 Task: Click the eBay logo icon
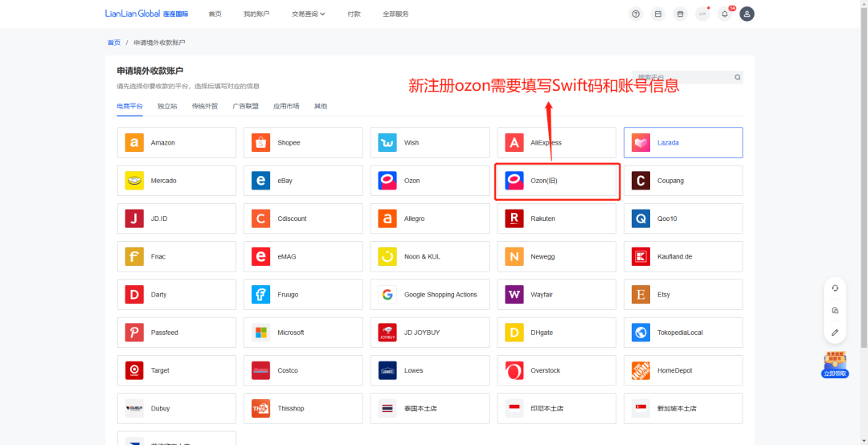[260, 181]
